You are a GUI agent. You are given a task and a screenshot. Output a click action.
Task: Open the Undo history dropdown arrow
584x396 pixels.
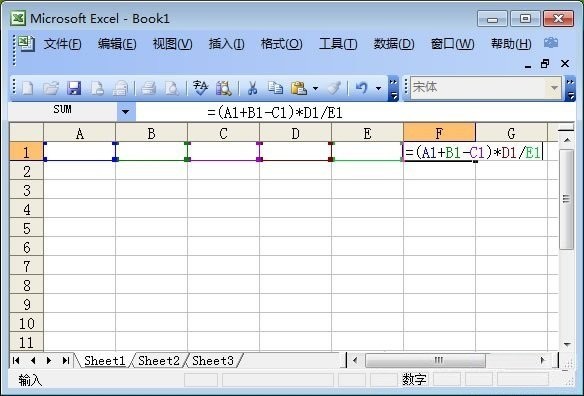coord(378,88)
